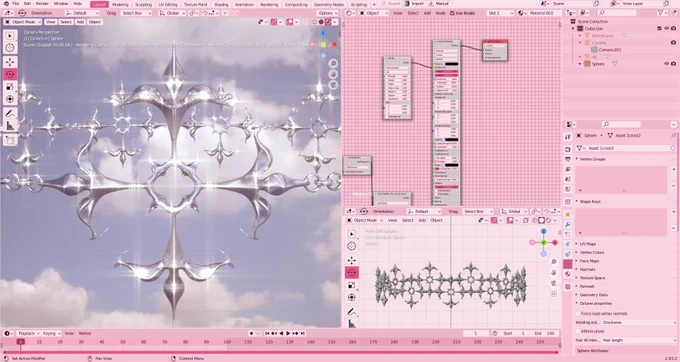Switch to the Shading workspace tab
This screenshot has height=362, width=680.
click(x=221, y=4)
